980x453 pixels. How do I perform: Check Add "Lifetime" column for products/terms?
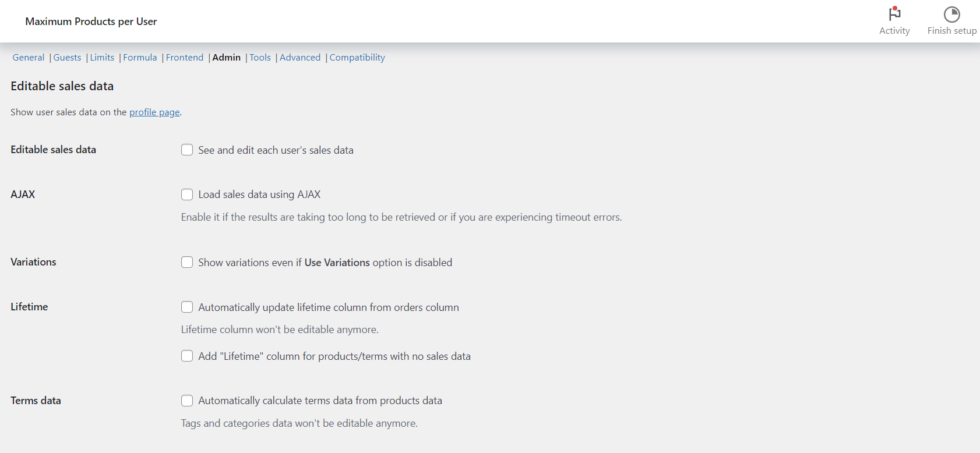[187, 356]
